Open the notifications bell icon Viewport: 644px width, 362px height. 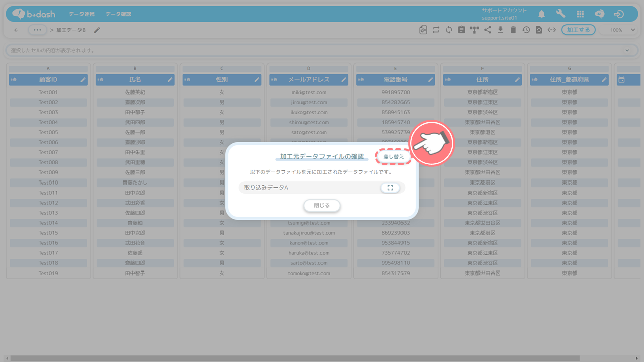pos(542,14)
